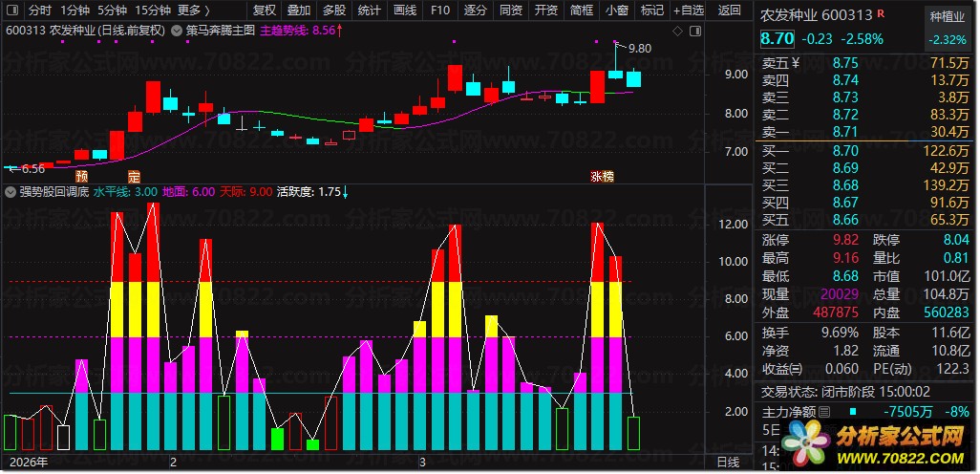Click the 预 marker on the price chart
Screen dimensions: 980x474
pyautogui.click(x=82, y=176)
